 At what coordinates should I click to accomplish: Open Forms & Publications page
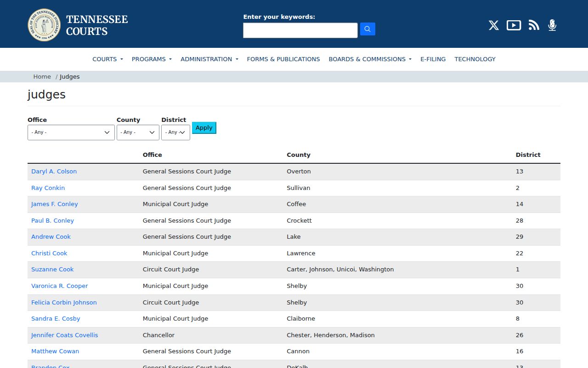coord(283,59)
